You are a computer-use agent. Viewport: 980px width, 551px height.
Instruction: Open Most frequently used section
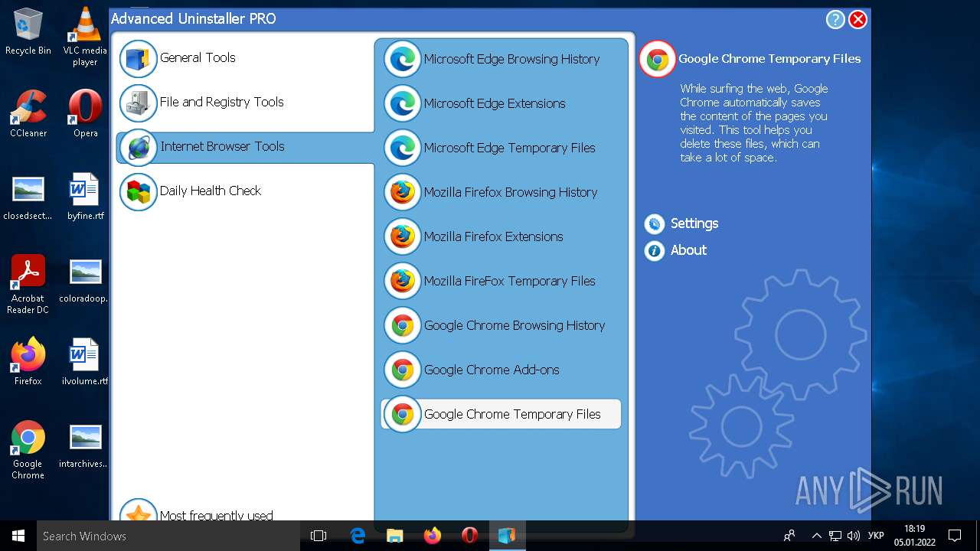216,516
